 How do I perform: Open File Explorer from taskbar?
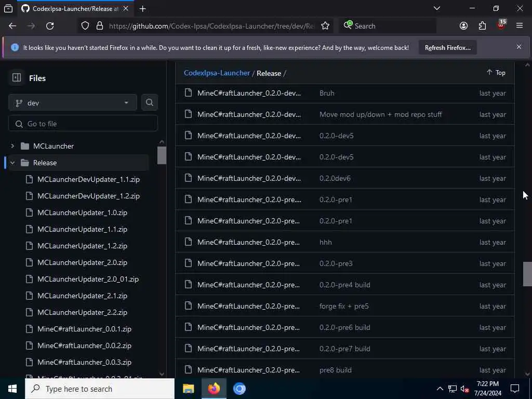[x=188, y=389]
